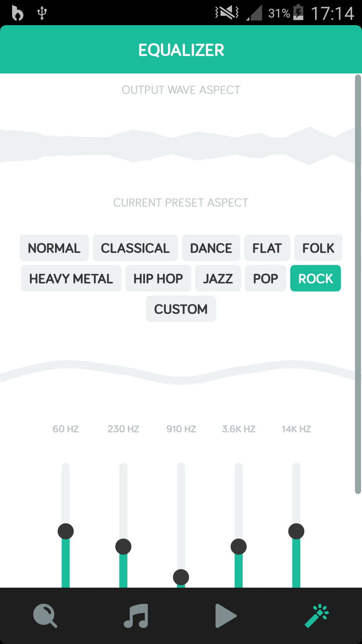Tap the 3.6K HZ label
The height and width of the screenshot is (644, 362).
click(x=239, y=429)
